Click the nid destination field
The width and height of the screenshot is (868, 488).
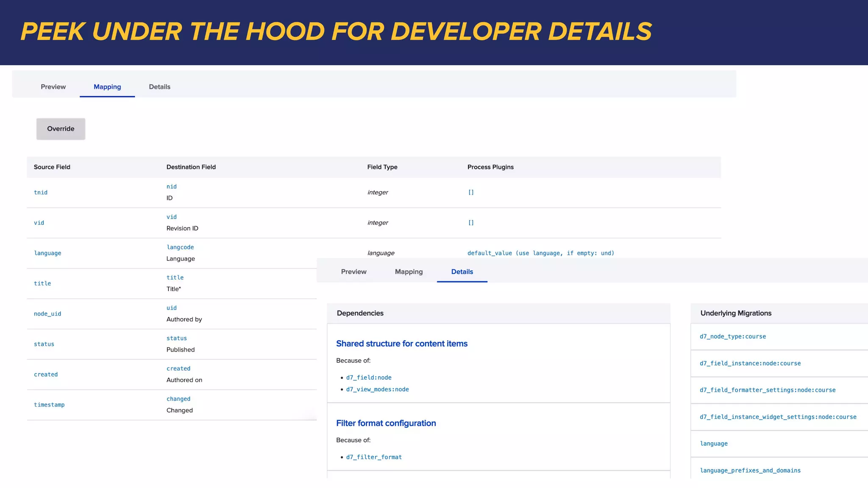pyautogui.click(x=172, y=187)
